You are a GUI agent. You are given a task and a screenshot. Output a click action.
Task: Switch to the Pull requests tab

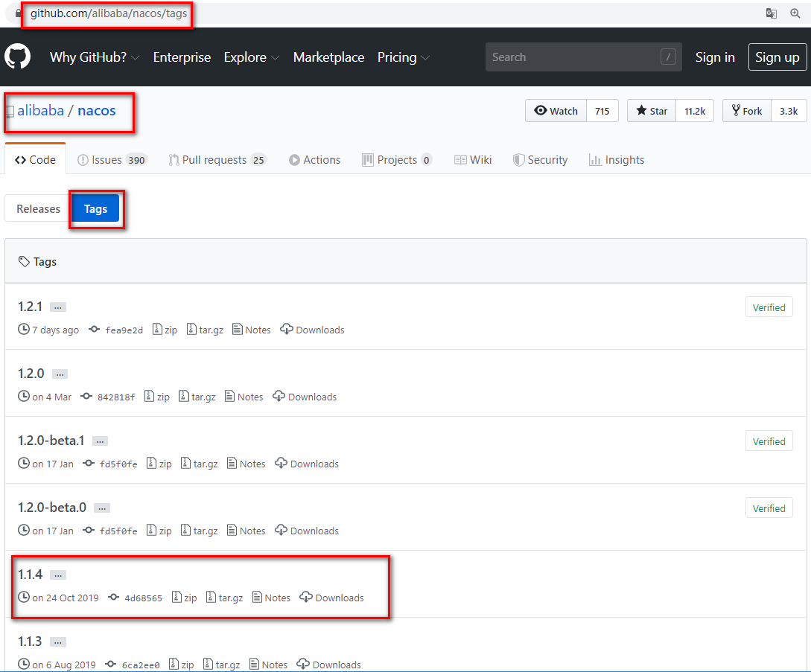(x=217, y=160)
